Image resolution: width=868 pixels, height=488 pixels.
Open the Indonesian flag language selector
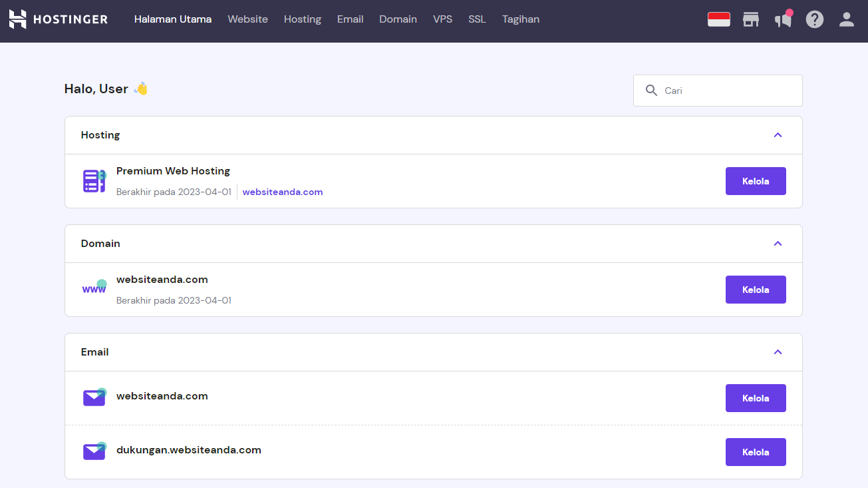[719, 19]
